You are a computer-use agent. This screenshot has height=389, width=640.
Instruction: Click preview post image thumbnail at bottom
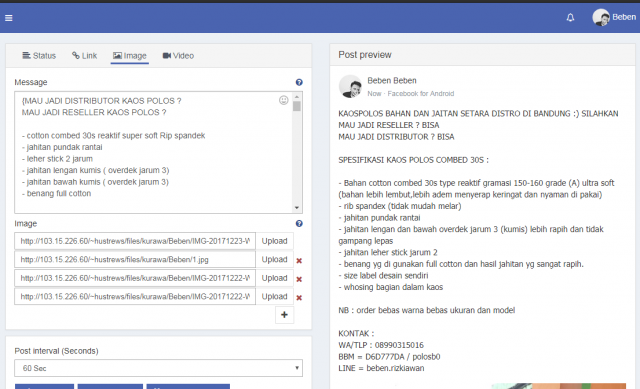[558, 386]
